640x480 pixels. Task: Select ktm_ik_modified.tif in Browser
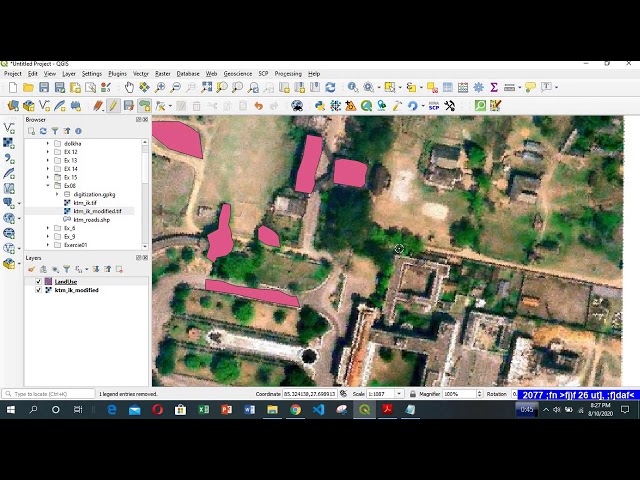[97, 211]
